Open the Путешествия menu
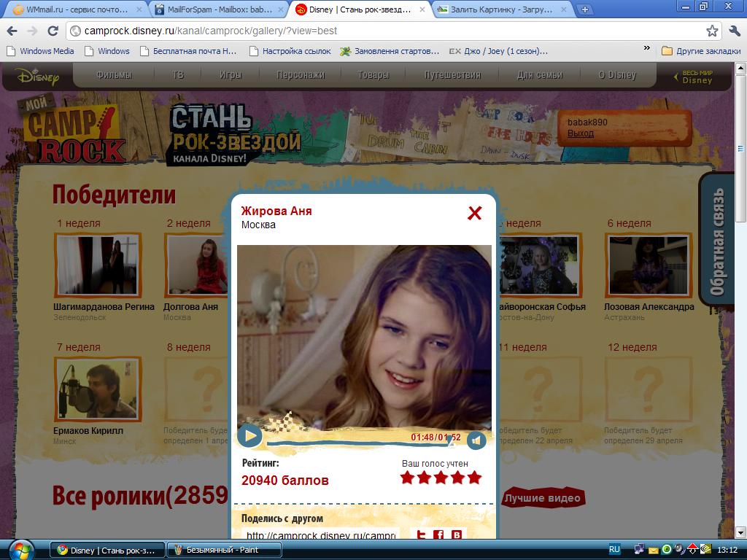Screen dimensions: 747x560 pos(452,75)
